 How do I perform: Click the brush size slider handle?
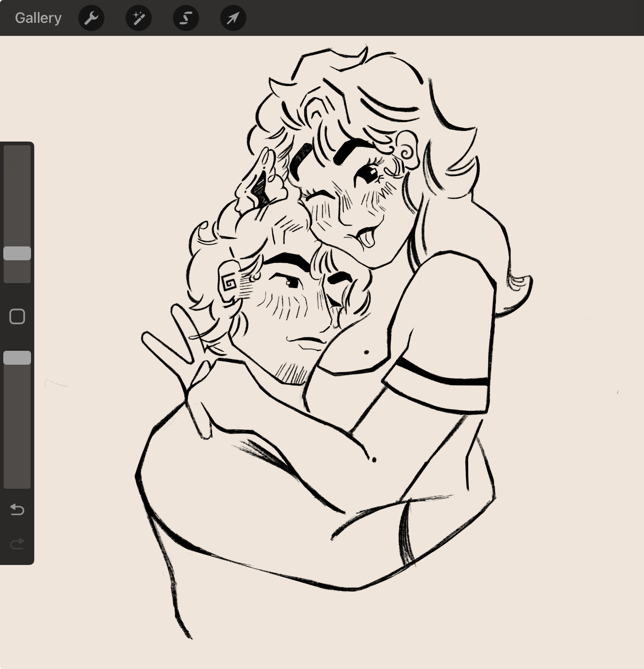point(17,253)
